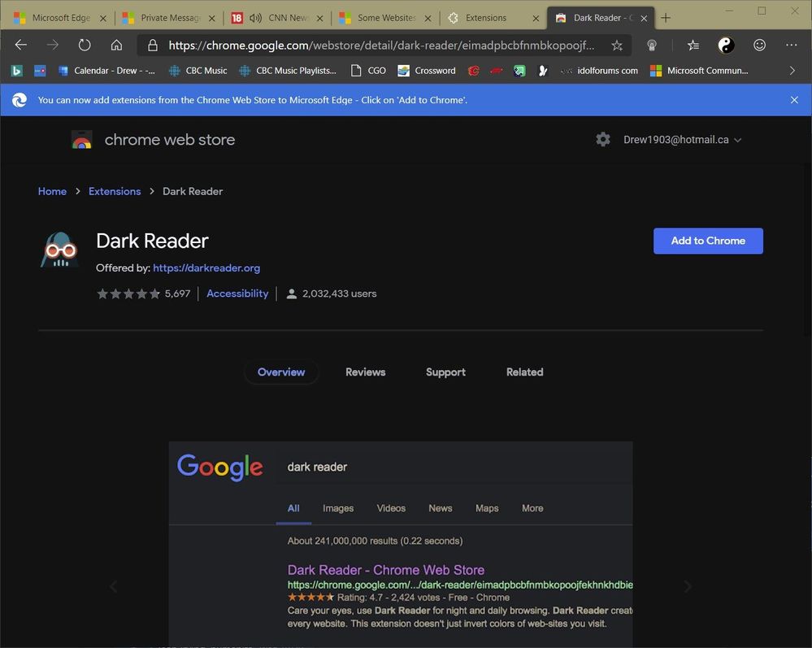Click the 2,032,433 users text
The height and width of the screenshot is (648, 812).
339,294
